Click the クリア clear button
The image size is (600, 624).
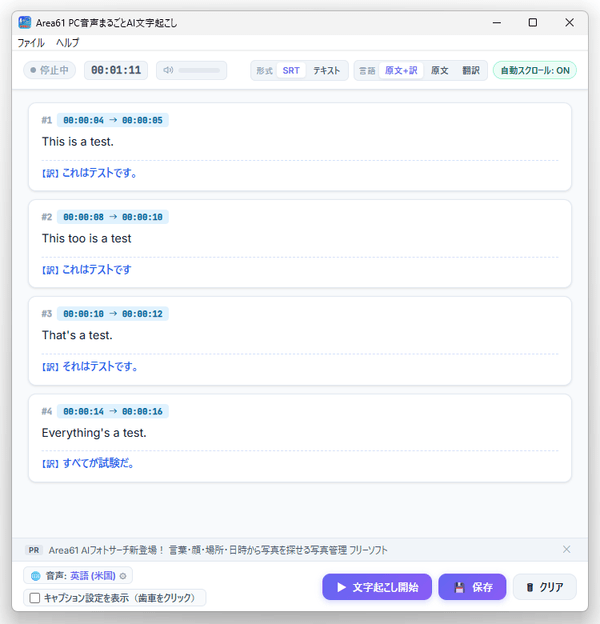click(545, 587)
